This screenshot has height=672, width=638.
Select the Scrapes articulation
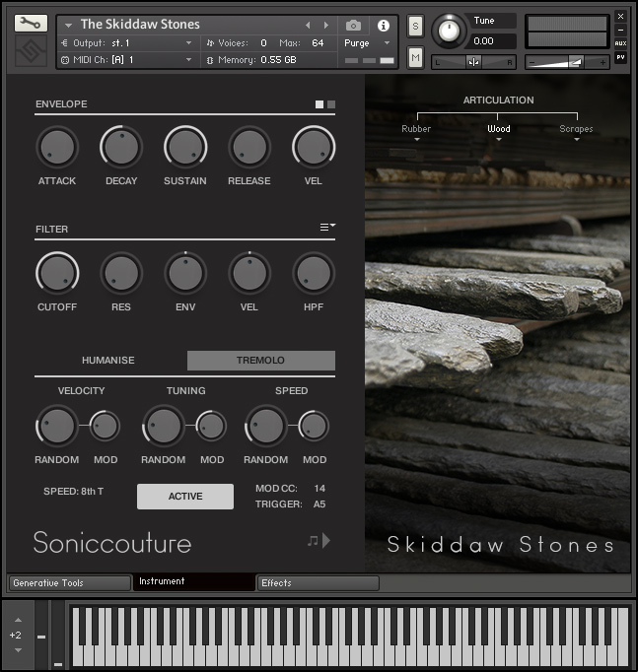tap(576, 128)
